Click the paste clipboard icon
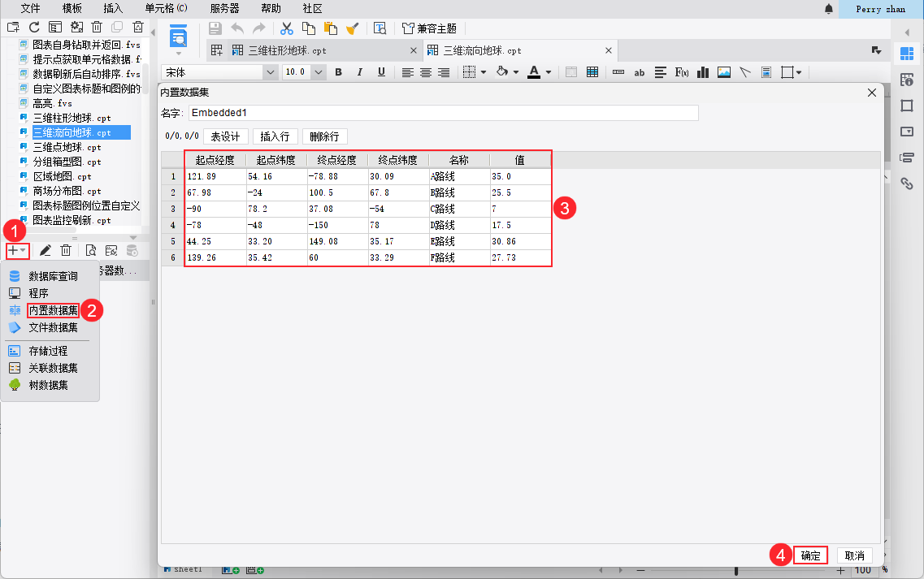 click(331, 28)
